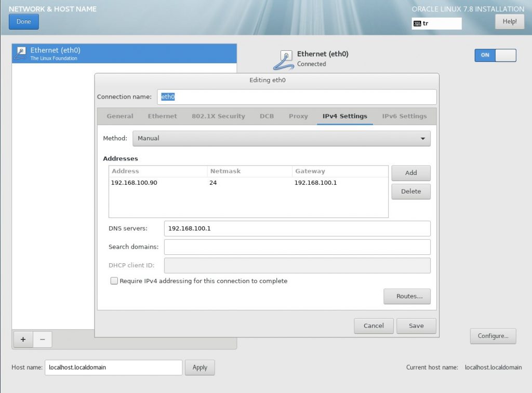Select the DCB tab
This screenshot has width=532, height=393.
267,116
